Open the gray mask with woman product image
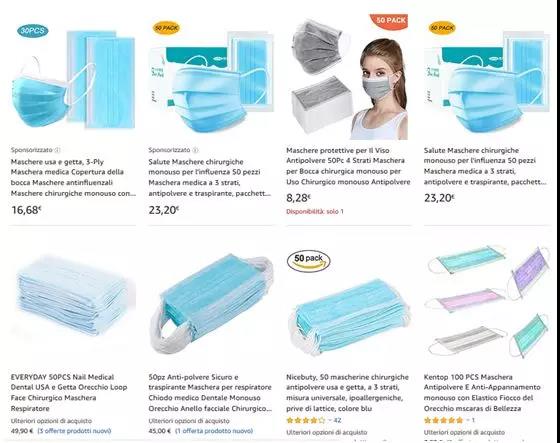The height and width of the screenshot is (443, 560). (349, 77)
